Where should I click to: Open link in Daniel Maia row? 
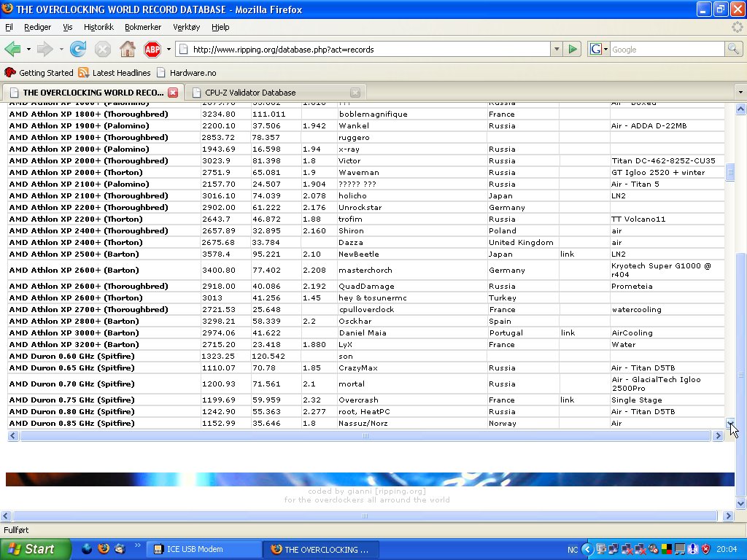click(568, 332)
